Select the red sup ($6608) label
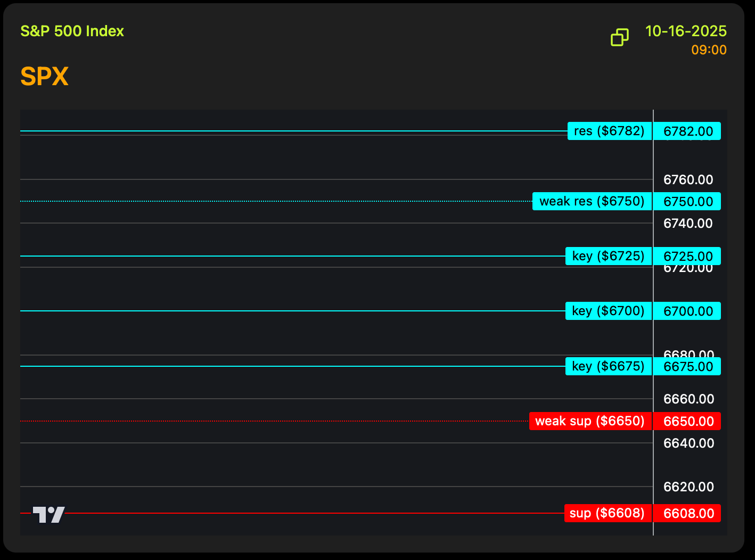This screenshot has width=755, height=560. pyautogui.click(x=607, y=513)
